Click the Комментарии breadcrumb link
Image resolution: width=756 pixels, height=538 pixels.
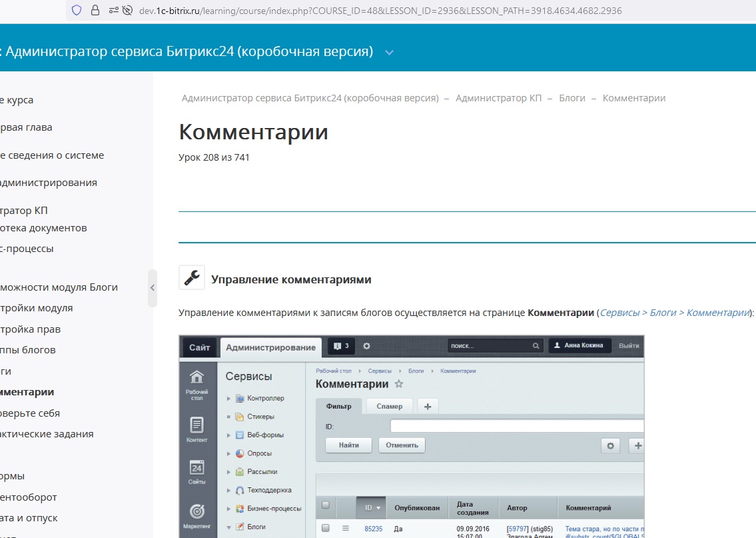(633, 98)
